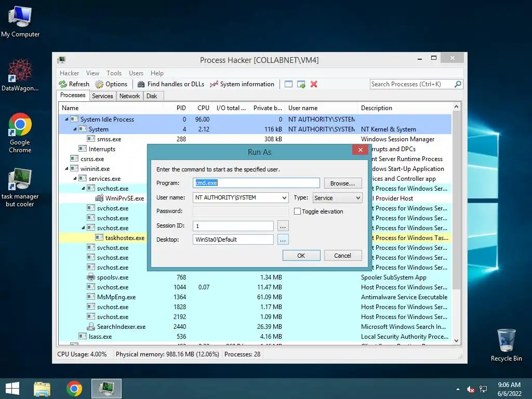Click the Desktop ellipsis button
Image resolution: width=532 pixels, height=399 pixels.
coord(283,240)
